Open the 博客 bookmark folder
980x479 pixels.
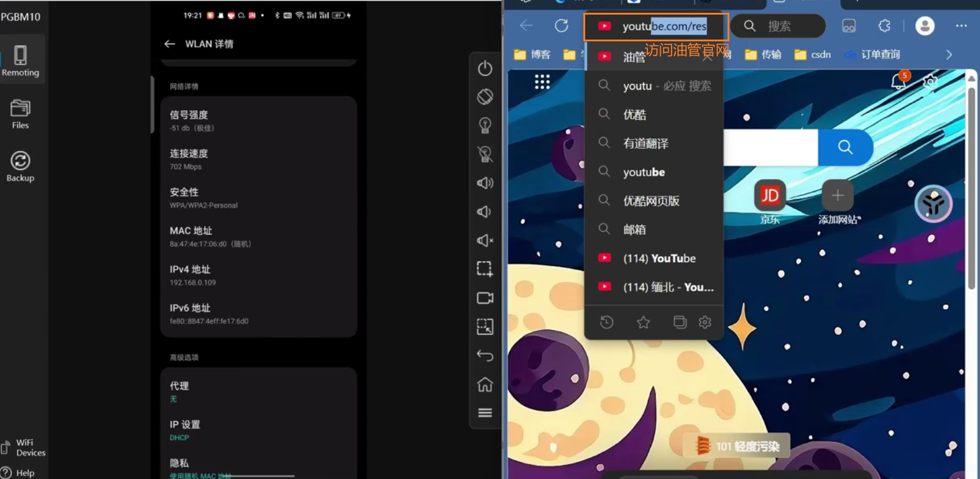[x=532, y=55]
